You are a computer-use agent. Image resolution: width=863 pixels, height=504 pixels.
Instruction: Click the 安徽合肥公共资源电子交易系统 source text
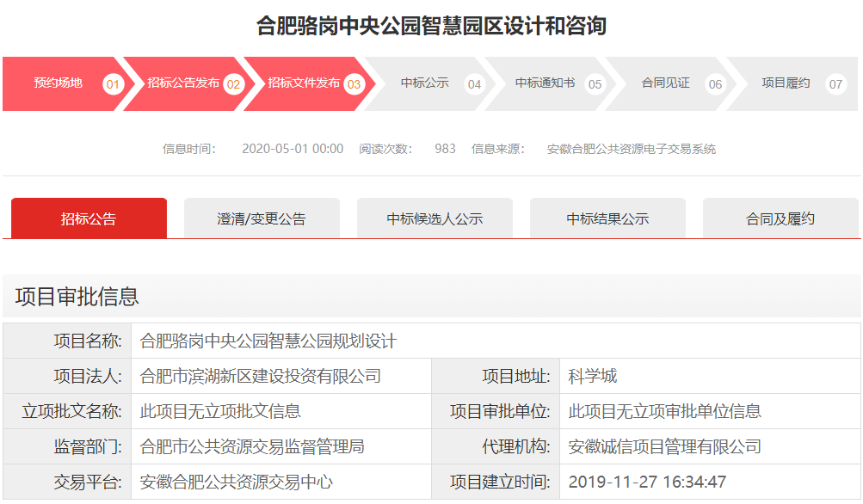click(632, 149)
